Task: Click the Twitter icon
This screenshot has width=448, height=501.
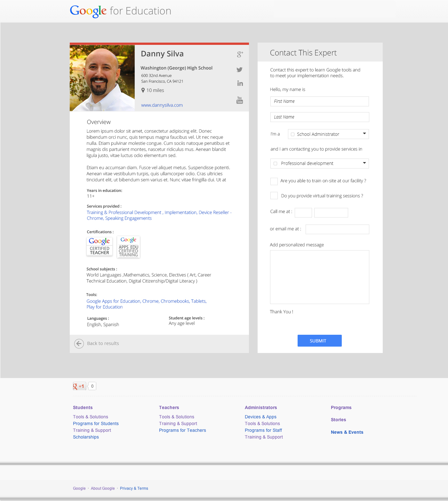Action: click(239, 70)
